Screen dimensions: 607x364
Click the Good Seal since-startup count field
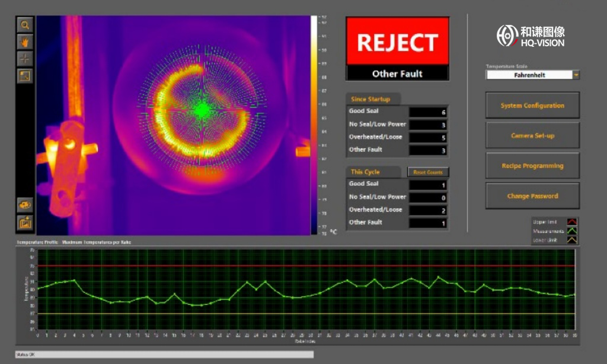428,112
